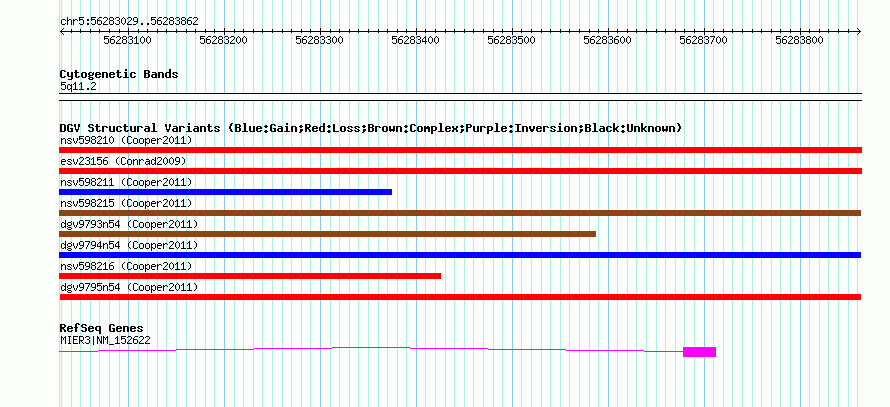This screenshot has width=890, height=407.
Task: Click the DGV Structural Variants track title
Action: [x=371, y=128]
